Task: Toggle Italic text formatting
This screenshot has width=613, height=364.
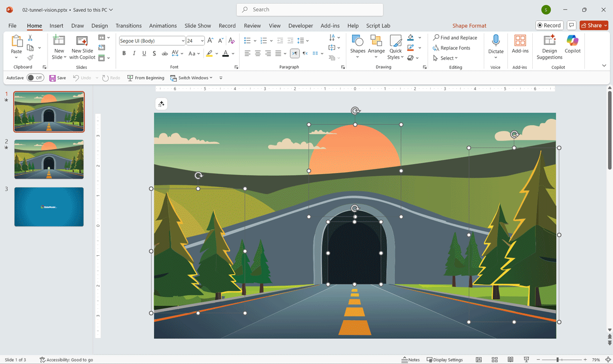Action: (134, 54)
